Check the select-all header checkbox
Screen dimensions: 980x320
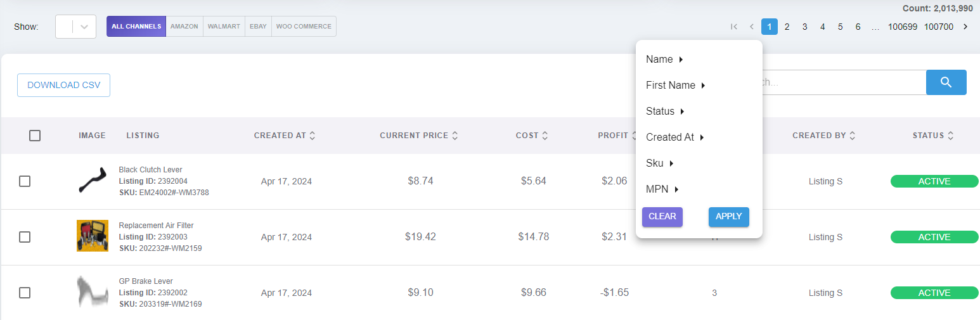tap(35, 136)
